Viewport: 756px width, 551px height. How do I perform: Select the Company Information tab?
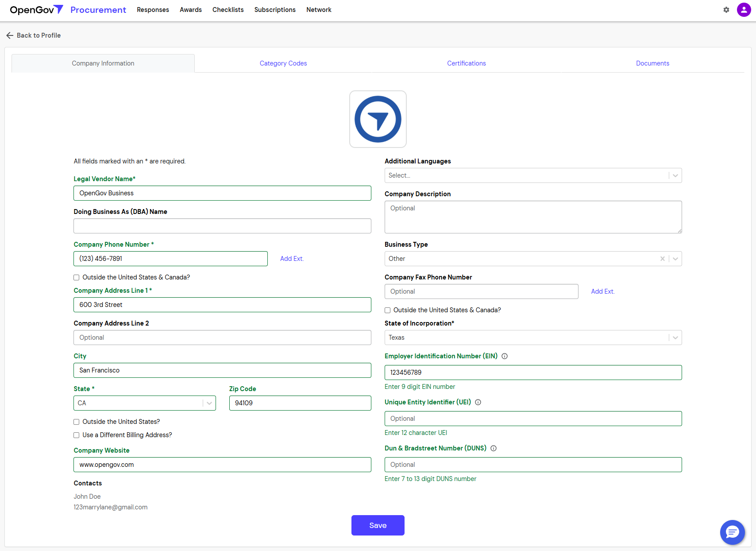103,63
